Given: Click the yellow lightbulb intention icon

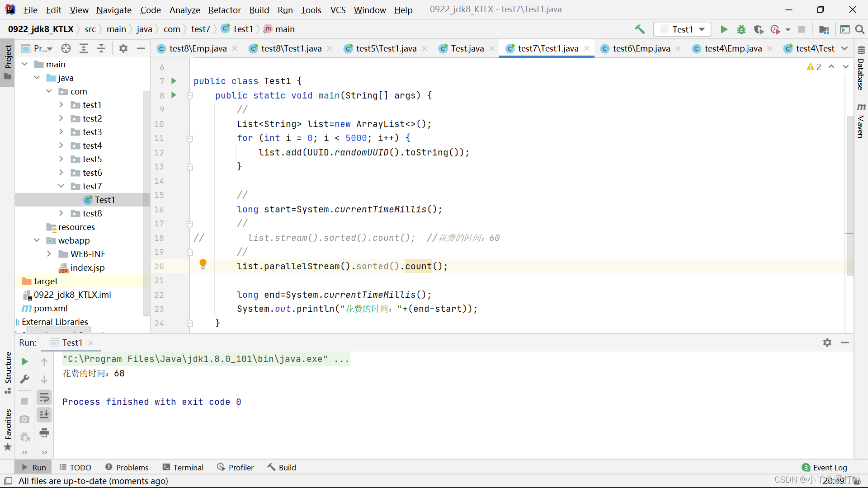Looking at the screenshot, I should 203,264.
